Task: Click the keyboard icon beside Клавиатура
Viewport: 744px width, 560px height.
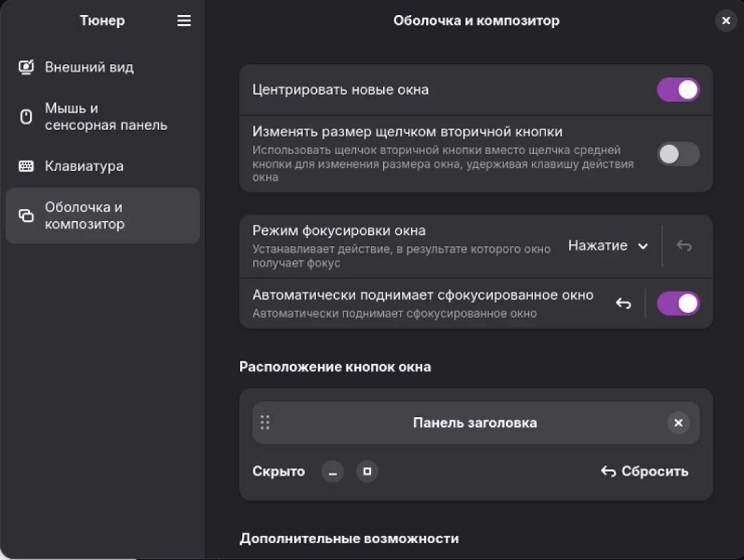Action: [25, 166]
